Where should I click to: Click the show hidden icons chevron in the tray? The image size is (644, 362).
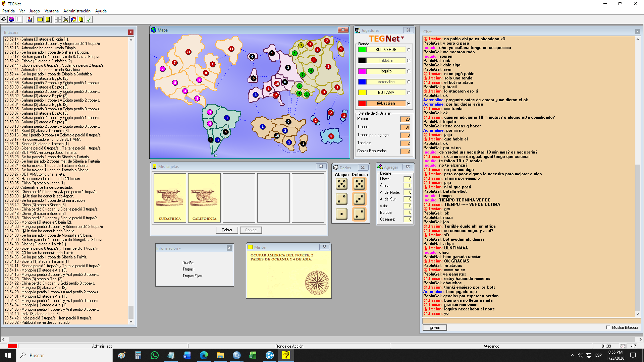click(572, 355)
